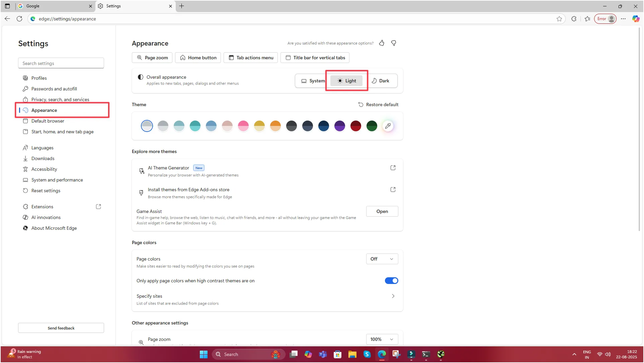644x363 pixels.
Task: Open the Page colors Off dropdown
Action: (382, 259)
